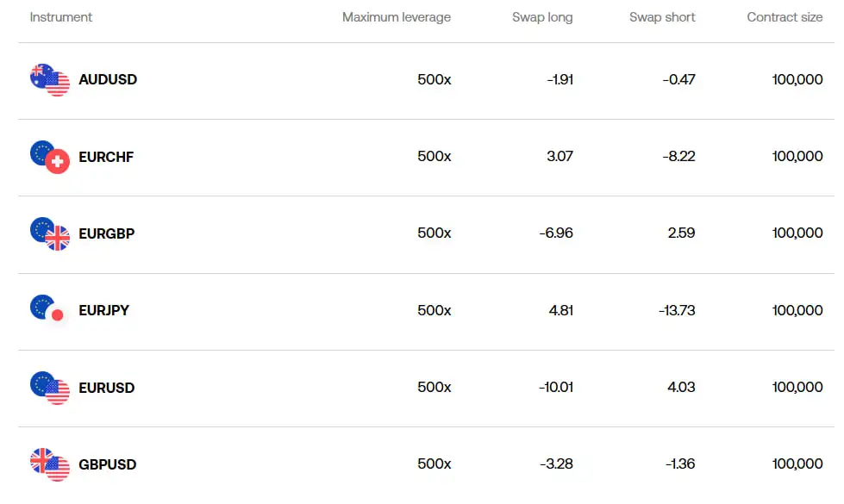Screen dimensions: 844x504
Task: Click the AUDUSD currency pair flag icon
Action: point(49,80)
